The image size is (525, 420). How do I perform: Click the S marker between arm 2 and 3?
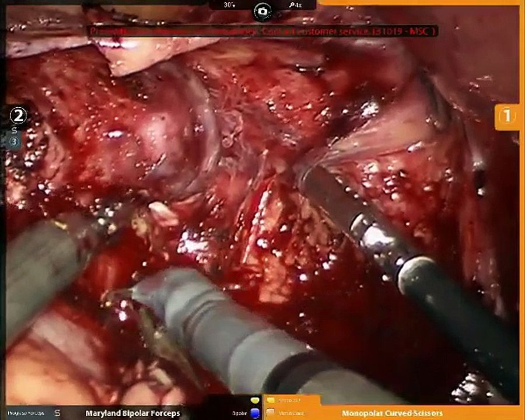pyautogui.click(x=14, y=131)
